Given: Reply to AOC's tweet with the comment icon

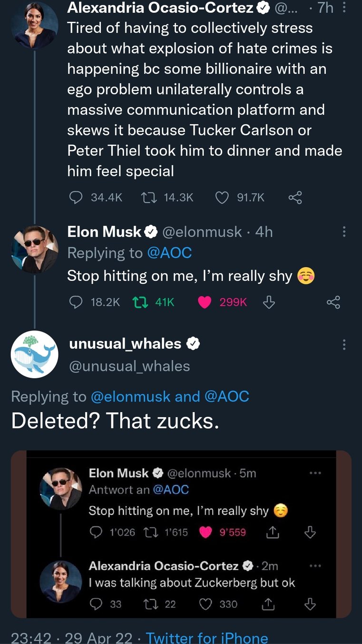Looking at the screenshot, I should (76, 197).
